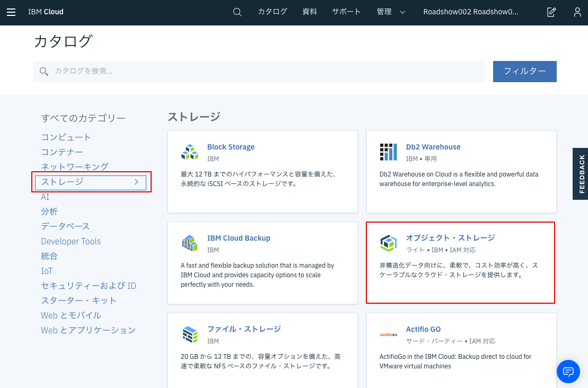
Task: Select Developer Tools category
Action: click(71, 241)
